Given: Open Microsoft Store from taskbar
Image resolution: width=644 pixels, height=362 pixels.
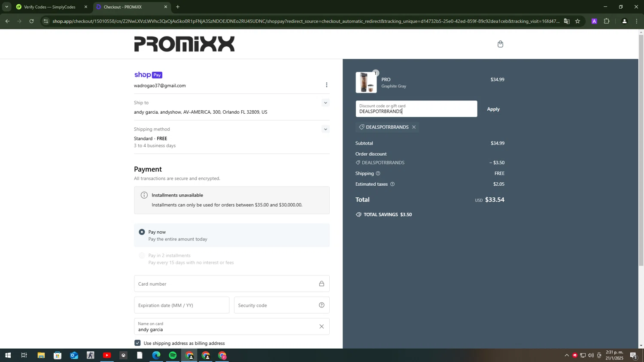Looking at the screenshot, I should (58, 355).
